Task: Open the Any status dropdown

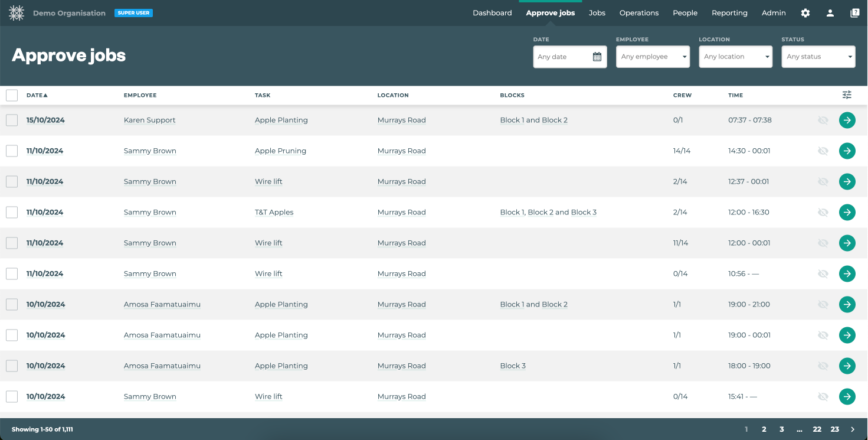Action: pyautogui.click(x=818, y=57)
